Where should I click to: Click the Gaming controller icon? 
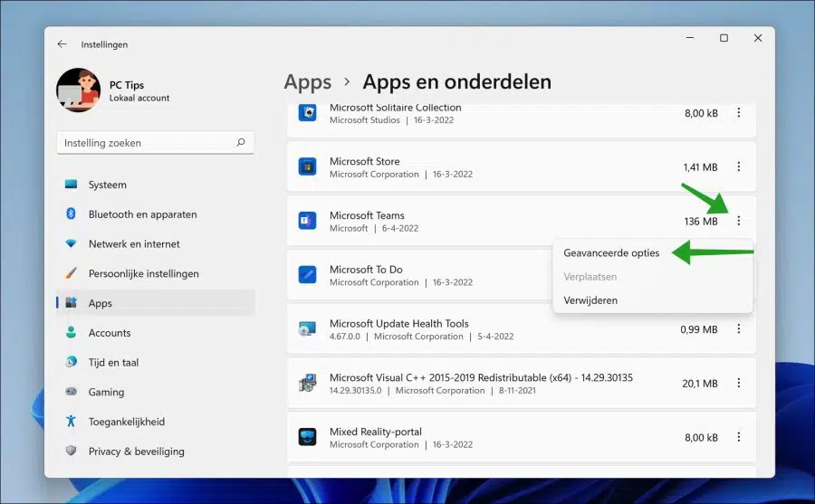(72, 391)
